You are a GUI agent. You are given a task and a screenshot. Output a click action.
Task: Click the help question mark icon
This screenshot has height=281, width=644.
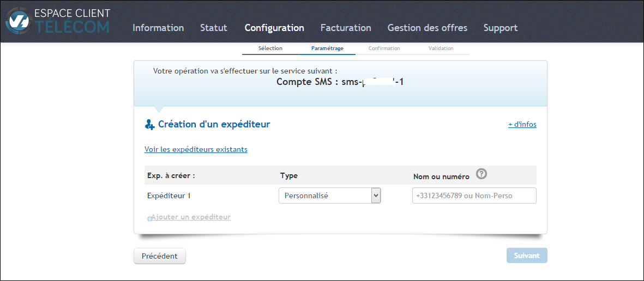482,174
